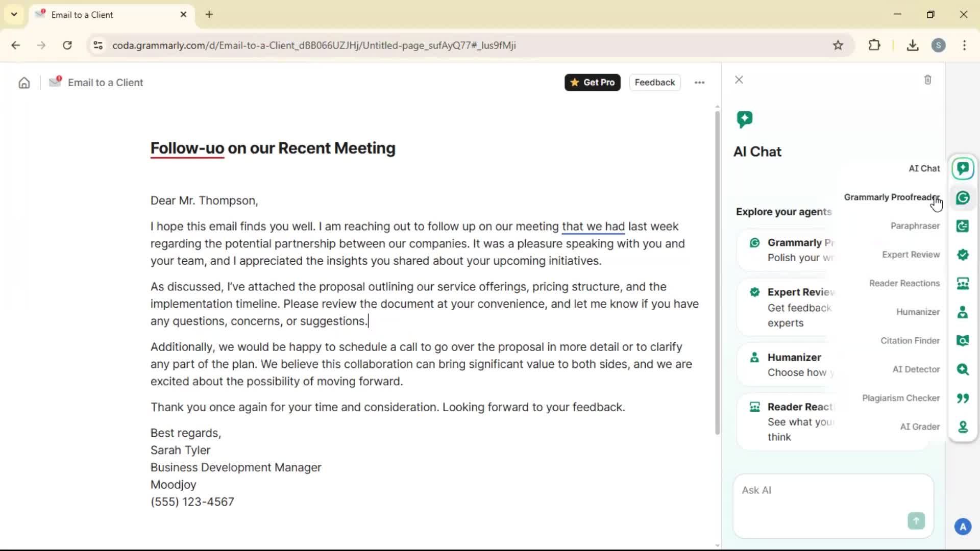Select the AI Grader agent icon
Viewport: 980px width, 551px height.
click(x=963, y=427)
